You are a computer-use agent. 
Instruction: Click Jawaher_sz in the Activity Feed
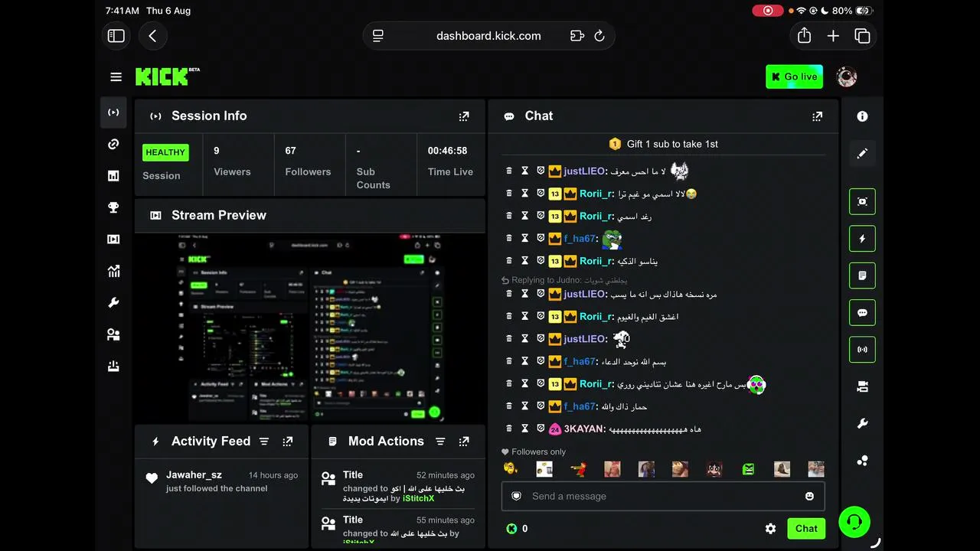[x=194, y=475]
